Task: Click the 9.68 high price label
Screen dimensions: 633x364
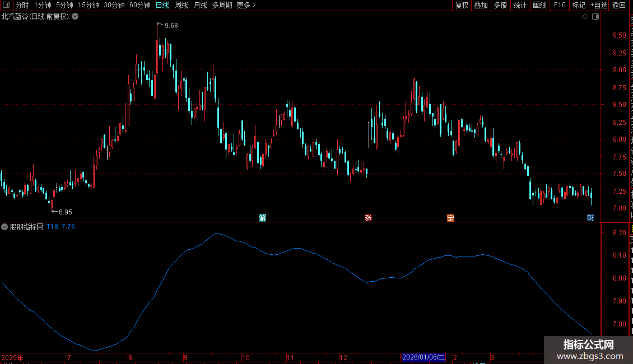Action: [171, 25]
